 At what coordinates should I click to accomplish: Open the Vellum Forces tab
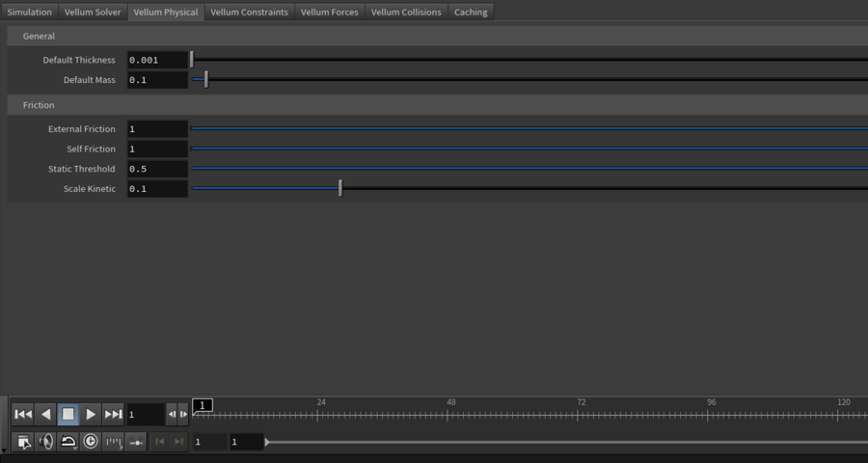(x=330, y=12)
